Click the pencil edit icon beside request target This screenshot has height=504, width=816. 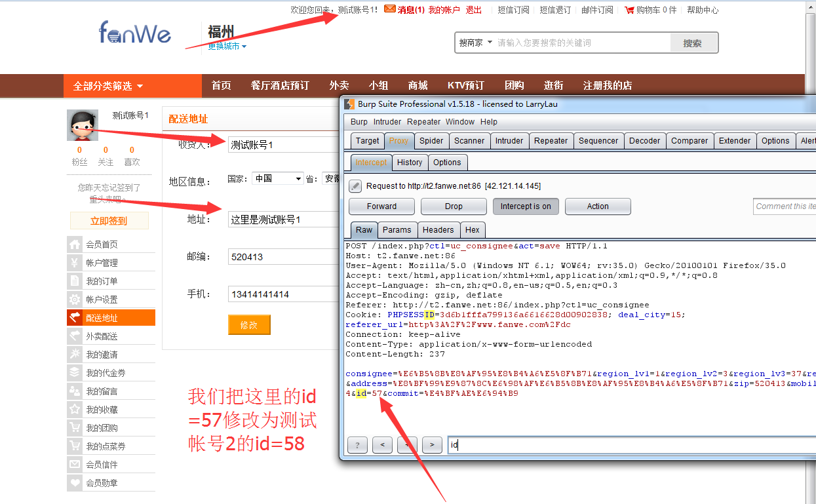point(355,186)
